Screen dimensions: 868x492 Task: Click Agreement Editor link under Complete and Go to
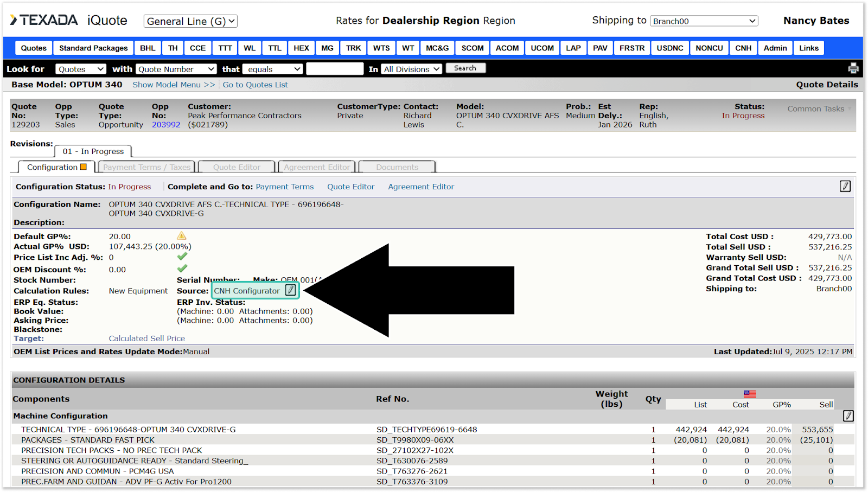tap(421, 187)
